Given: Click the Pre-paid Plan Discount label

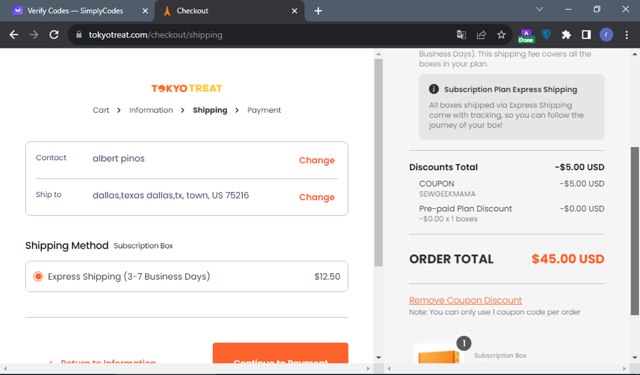Looking at the screenshot, I should coord(465,209).
